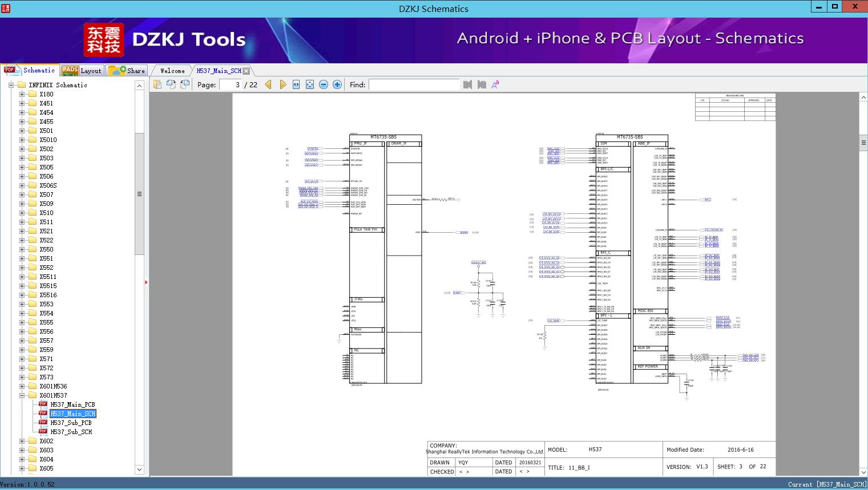
Task: Collapse the X601H537 folder
Action: coord(22,395)
